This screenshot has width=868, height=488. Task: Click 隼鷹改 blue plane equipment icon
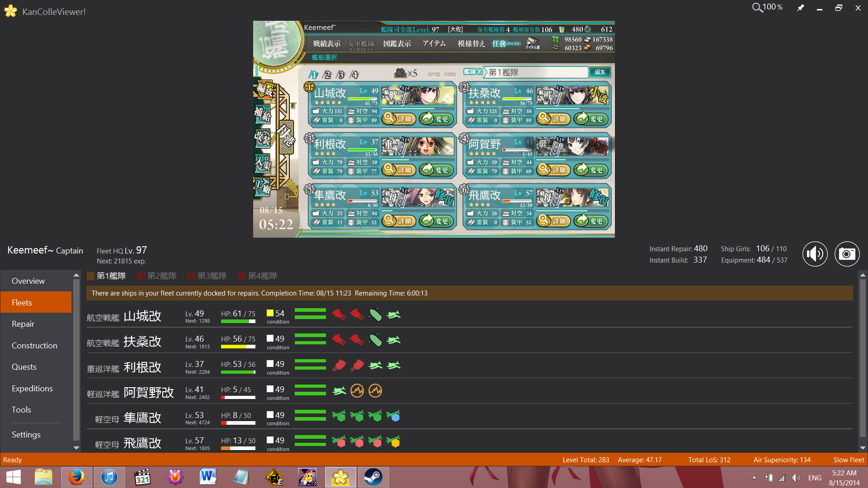coord(393,416)
